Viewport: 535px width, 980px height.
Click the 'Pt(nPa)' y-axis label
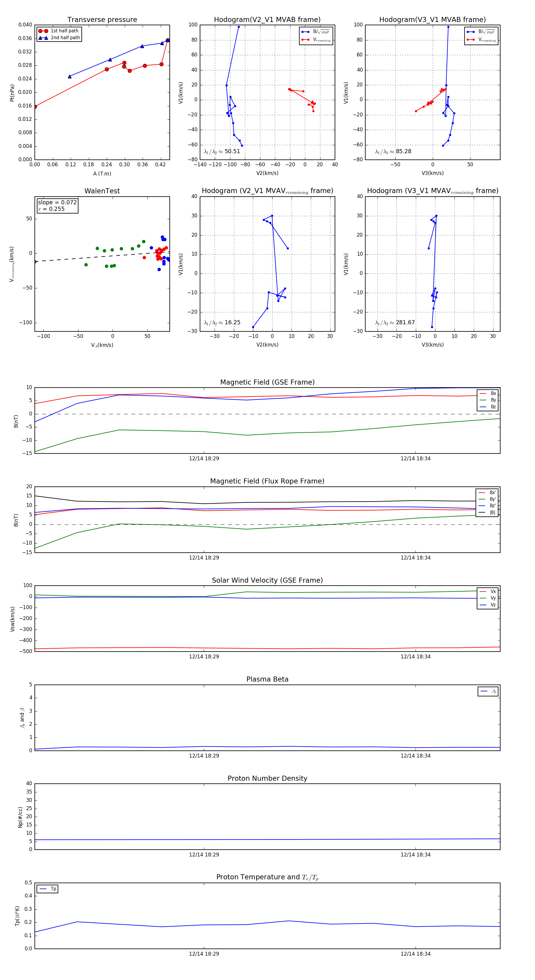pyautogui.click(x=12, y=92)
